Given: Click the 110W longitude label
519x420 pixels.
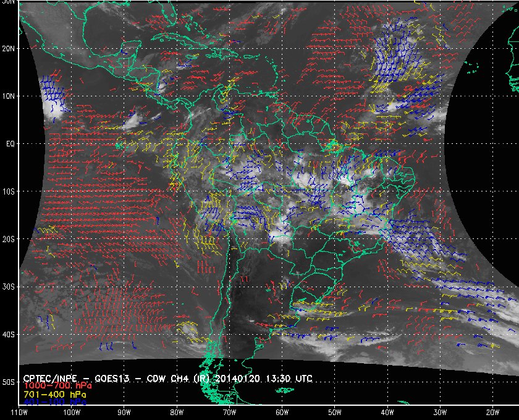Looking at the screenshot, I should [x=19, y=412].
